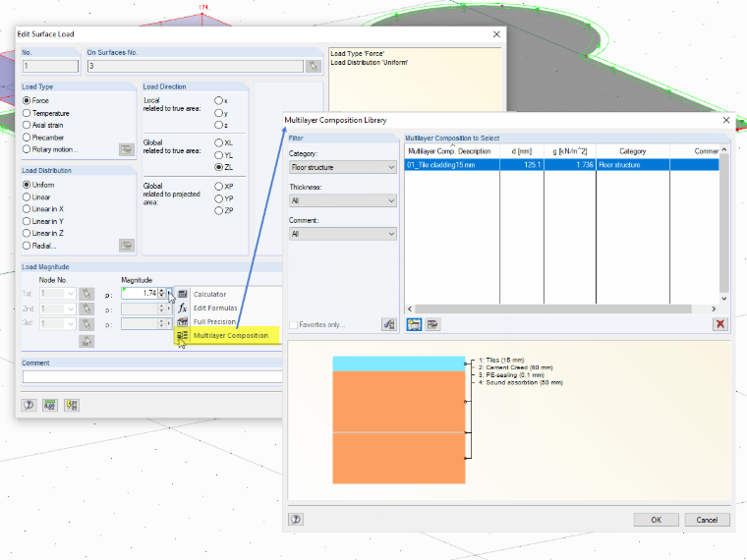747x560 pixels.
Task: Click the magnitude p stepper arrows
Action: (x=161, y=294)
